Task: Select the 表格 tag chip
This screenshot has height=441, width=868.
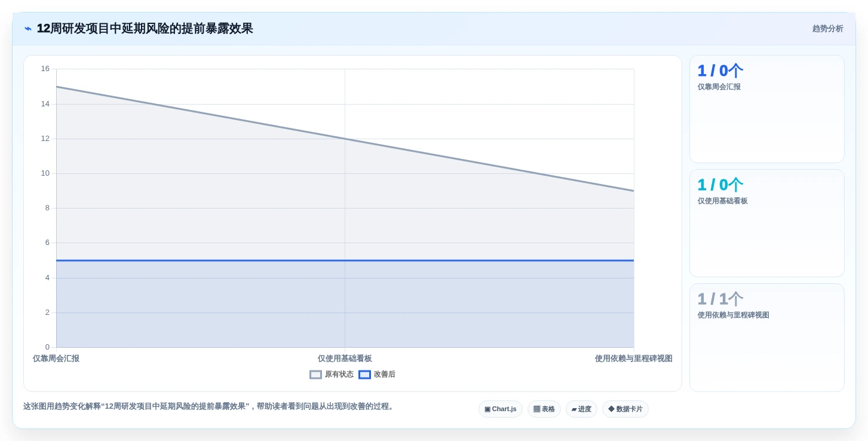Action: [x=544, y=409]
